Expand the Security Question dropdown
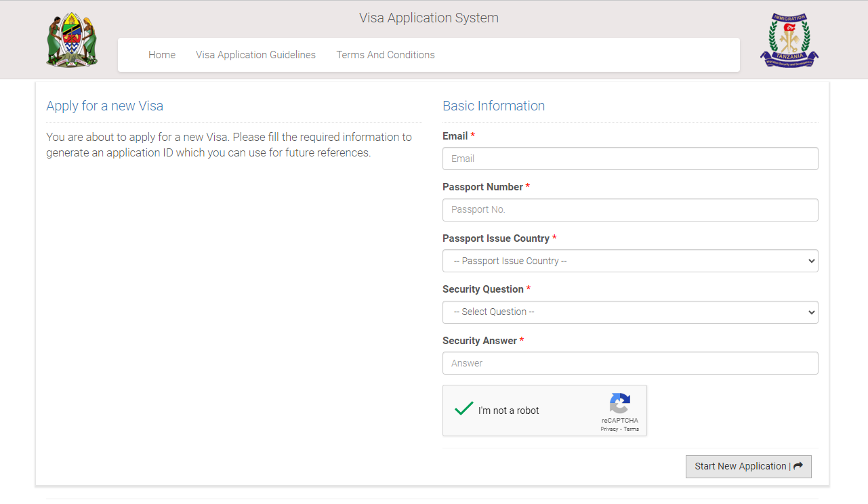Image resolution: width=868 pixels, height=504 pixels. pyautogui.click(x=630, y=312)
